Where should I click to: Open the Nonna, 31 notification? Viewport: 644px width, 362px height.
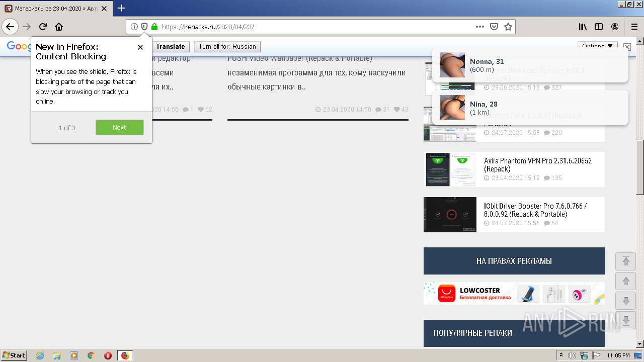(x=530, y=65)
